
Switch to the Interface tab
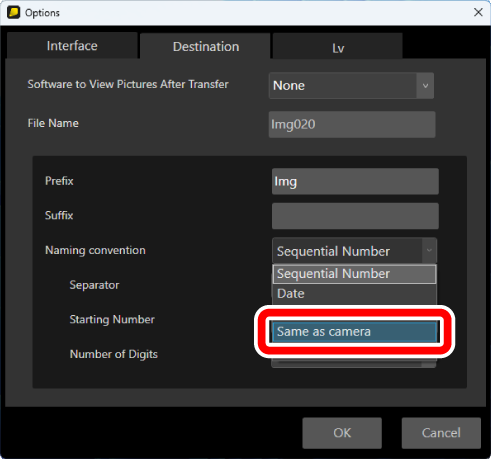pyautogui.click(x=72, y=46)
